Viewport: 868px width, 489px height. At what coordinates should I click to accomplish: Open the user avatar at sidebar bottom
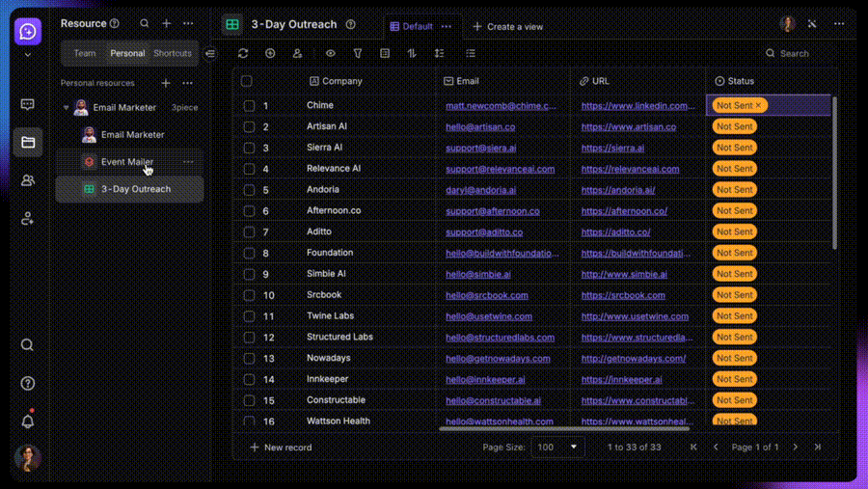click(x=27, y=458)
